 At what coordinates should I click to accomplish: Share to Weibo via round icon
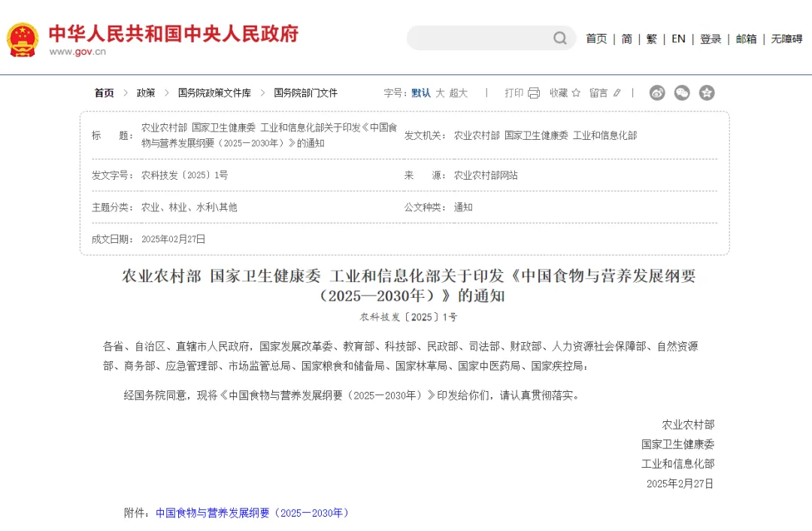coord(657,93)
